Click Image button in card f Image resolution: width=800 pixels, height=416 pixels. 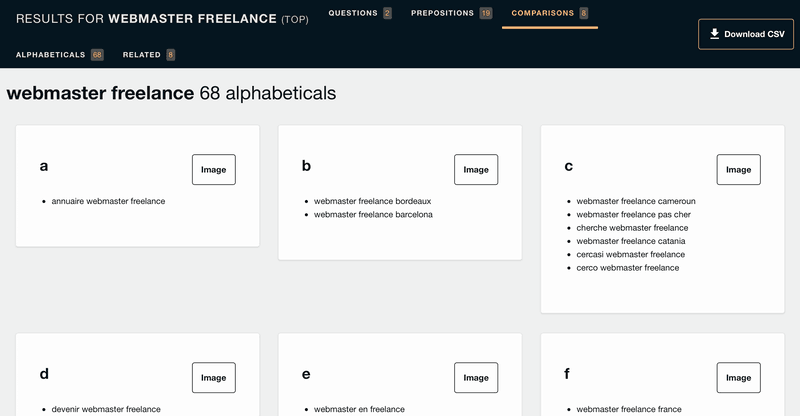click(x=738, y=378)
